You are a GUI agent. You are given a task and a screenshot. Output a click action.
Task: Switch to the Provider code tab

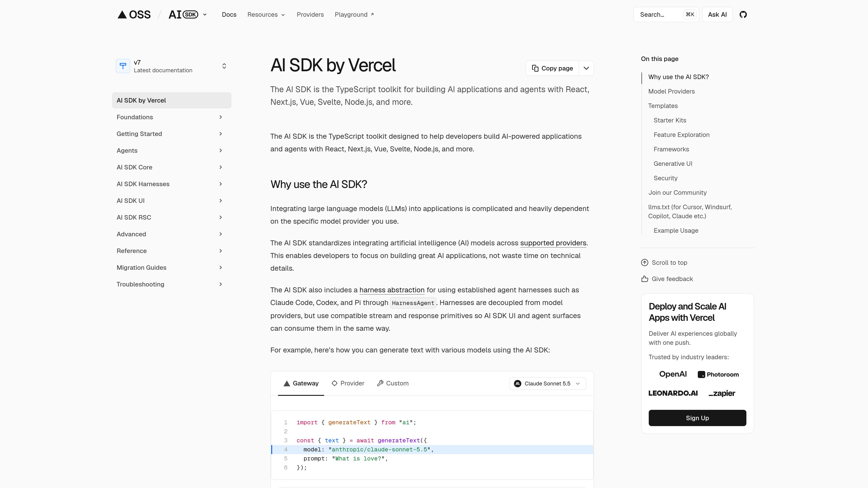pos(348,383)
